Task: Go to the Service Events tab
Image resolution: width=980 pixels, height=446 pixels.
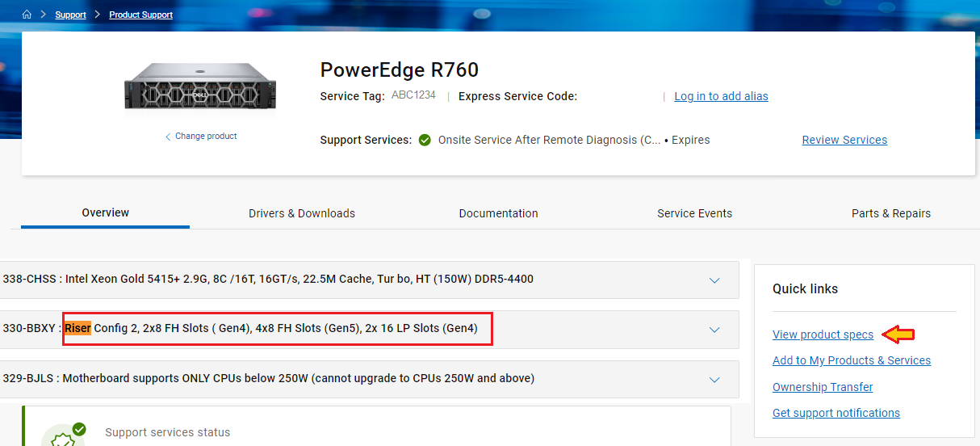Action: (694, 213)
